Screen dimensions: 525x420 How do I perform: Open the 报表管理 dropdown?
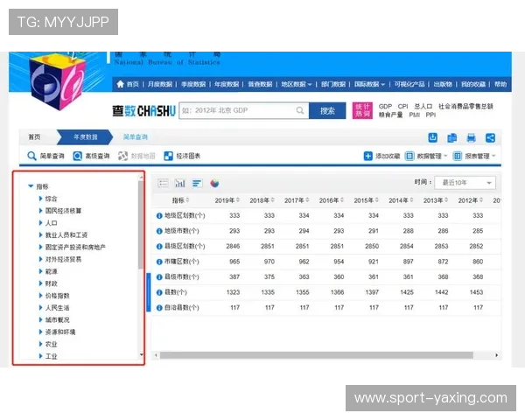474,156
